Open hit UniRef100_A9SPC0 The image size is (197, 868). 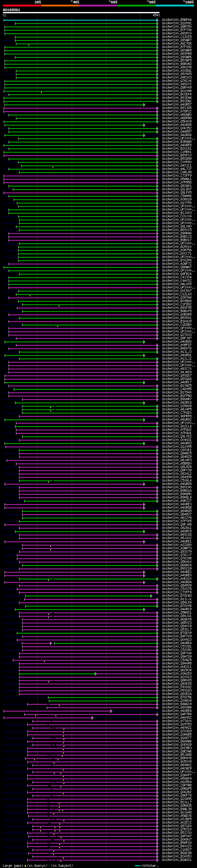point(176,33)
